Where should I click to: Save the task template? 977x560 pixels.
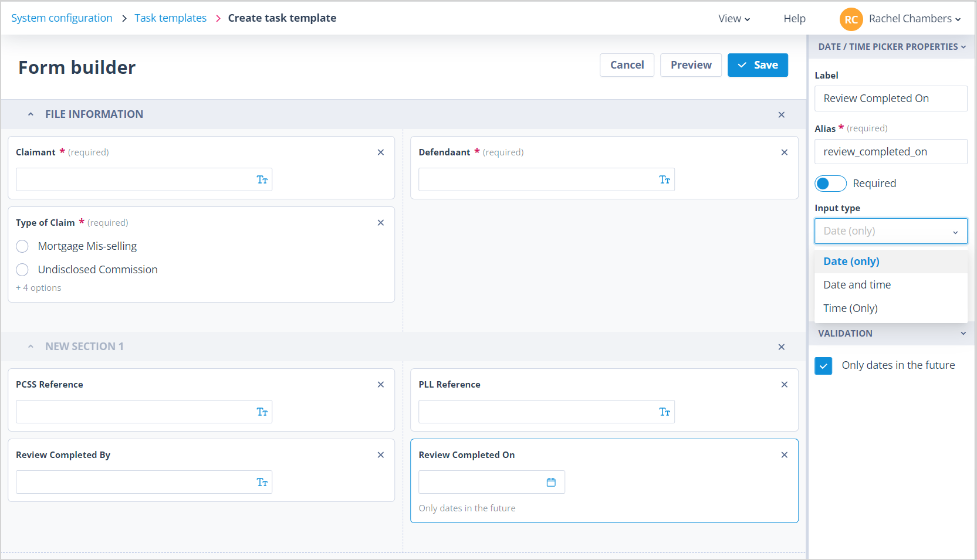[758, 65]
